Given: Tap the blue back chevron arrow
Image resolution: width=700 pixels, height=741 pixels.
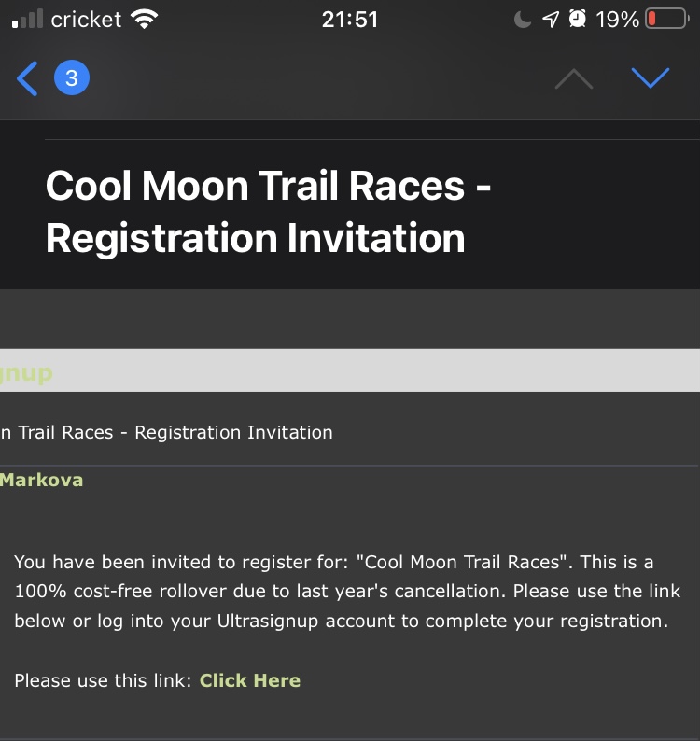Looking at the screenshot, I should click(x=28, y=79).
